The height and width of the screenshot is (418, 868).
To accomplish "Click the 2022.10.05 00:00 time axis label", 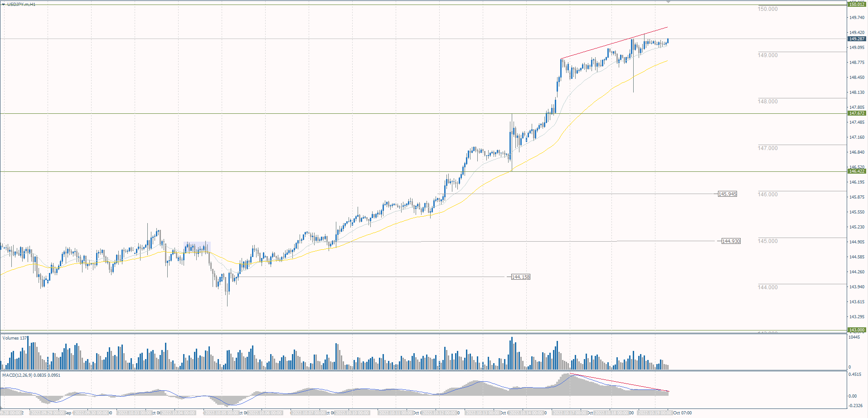I will coord(223,413).
